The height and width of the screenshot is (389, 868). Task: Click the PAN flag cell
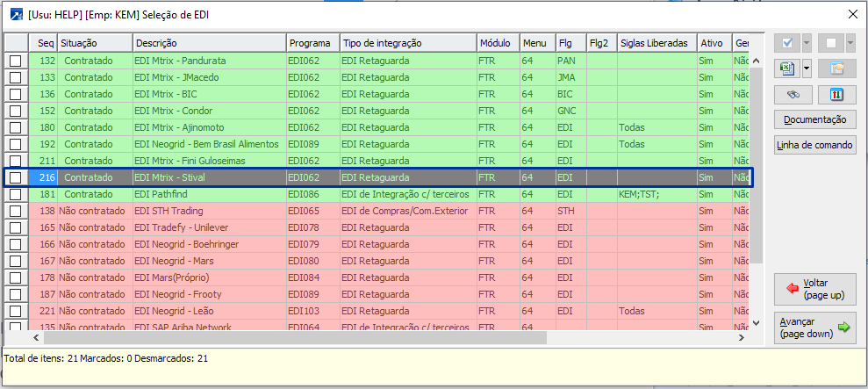pyautogui.click(x=571, y=61)
